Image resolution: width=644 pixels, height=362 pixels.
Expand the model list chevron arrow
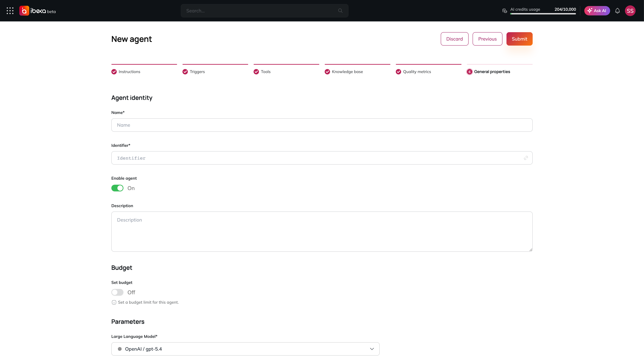[x=372, y=349]
